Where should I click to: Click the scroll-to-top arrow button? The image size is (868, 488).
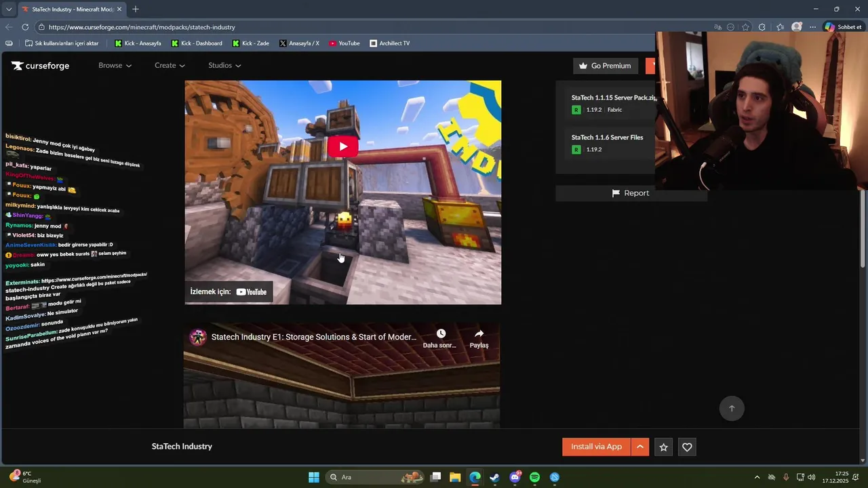732,408
